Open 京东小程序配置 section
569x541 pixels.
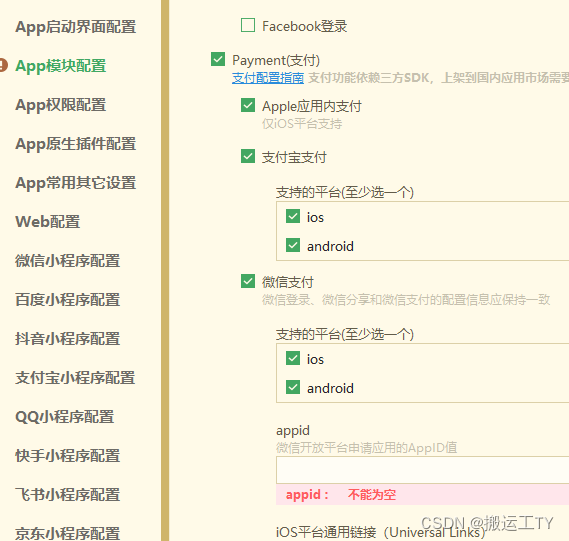67,533
